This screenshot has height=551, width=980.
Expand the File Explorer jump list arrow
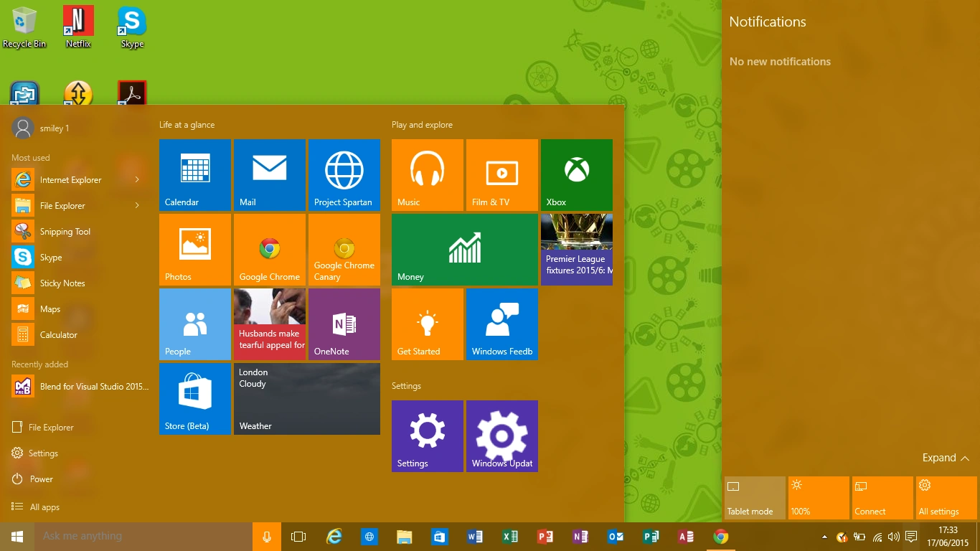(137, 205)
